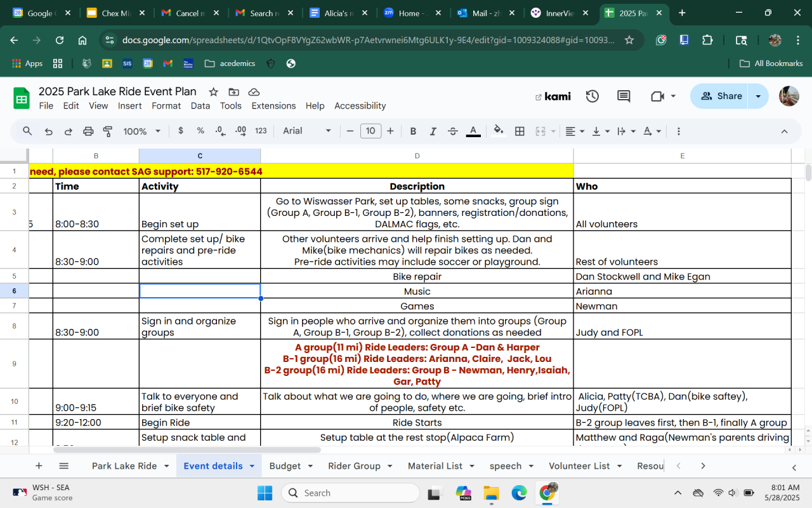
Task: Open the comments panel icon
Action: tap(624, 97)
